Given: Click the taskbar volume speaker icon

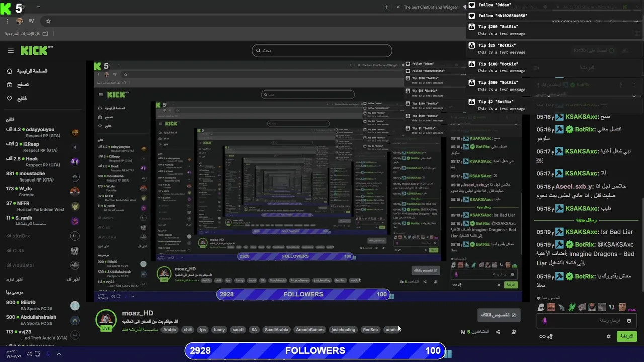Looking at the screenshot, I should (x=29, y=354).
